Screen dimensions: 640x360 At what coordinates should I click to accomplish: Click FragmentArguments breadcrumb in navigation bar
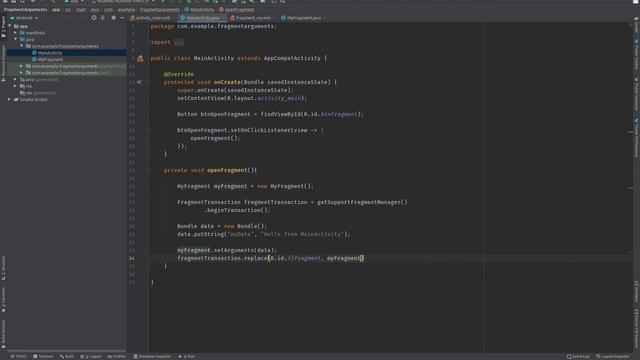[x=25, y=9]
